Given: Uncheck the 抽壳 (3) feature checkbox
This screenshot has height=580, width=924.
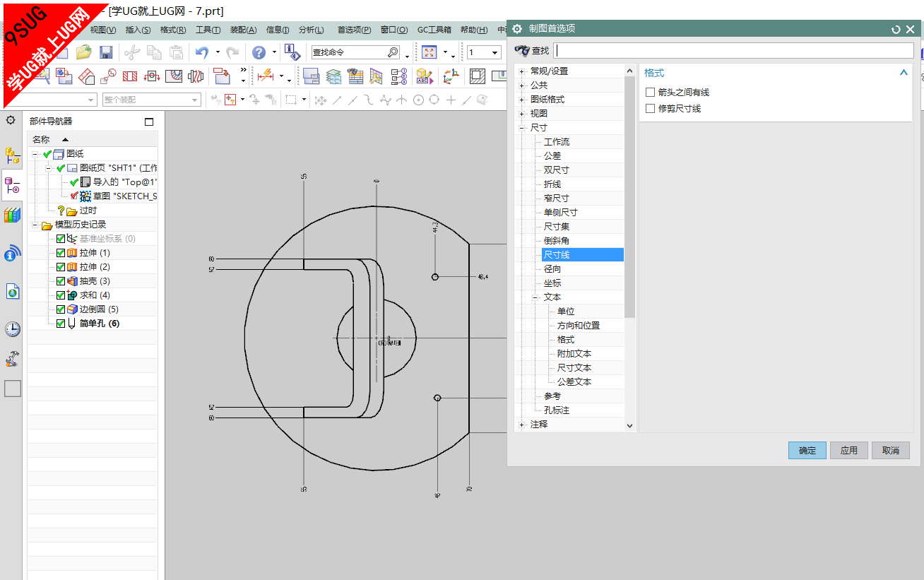Looking at the screenshot, I should click(61, 281).
